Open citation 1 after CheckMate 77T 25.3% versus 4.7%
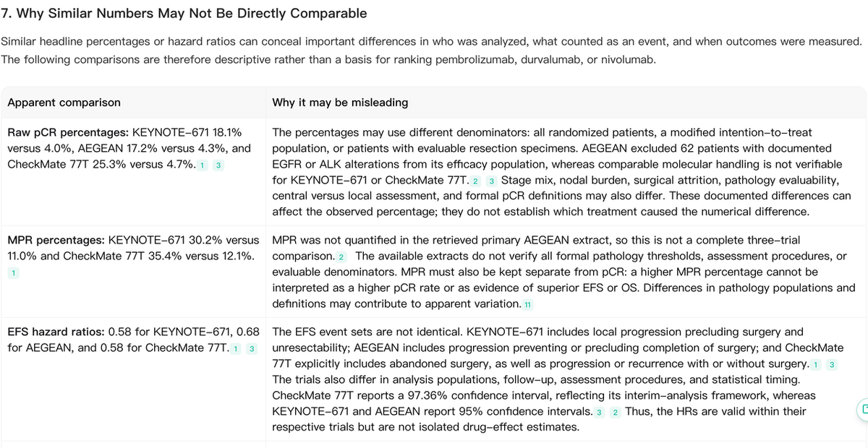The height and width of the screenshot is (448, 868). [202, 165]
